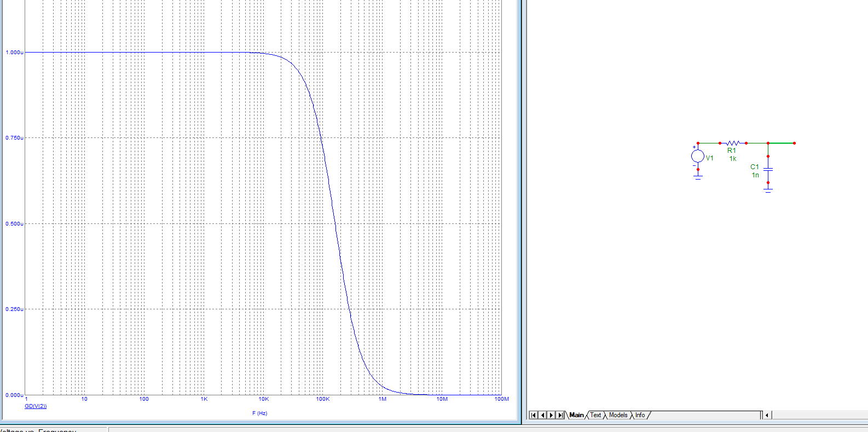The image size is (868, 432).
Task: Click the '0.750u' Y-axis value
Action: click(14, 138)
